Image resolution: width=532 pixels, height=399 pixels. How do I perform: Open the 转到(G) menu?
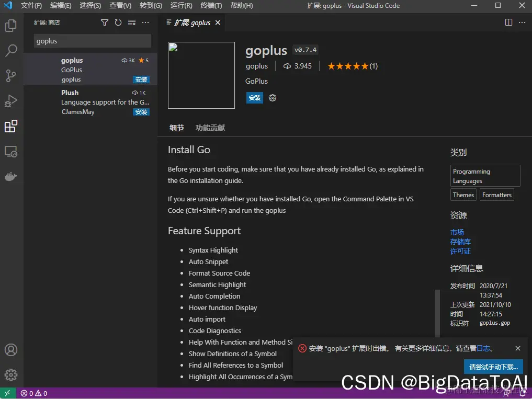tap(151, 5)
